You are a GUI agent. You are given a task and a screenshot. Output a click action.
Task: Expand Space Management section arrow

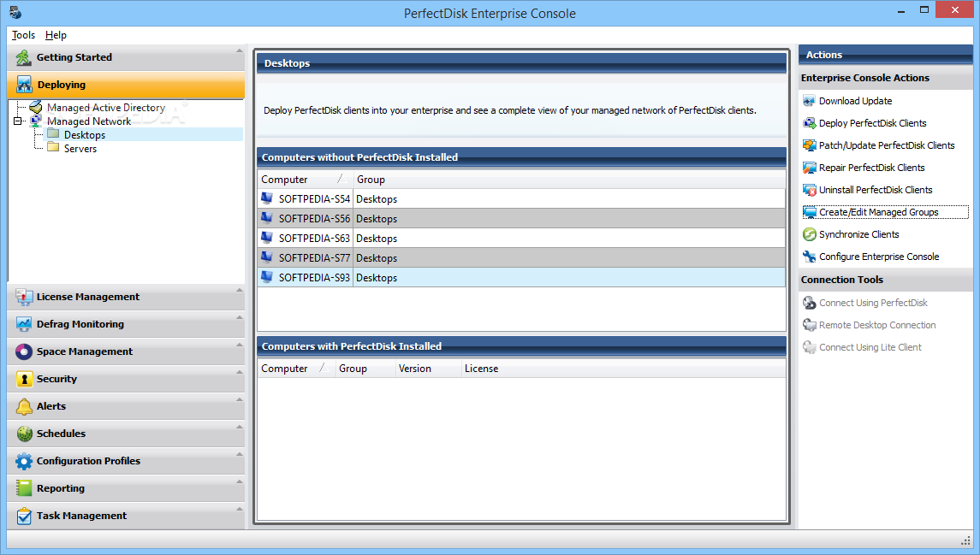pos(240,345)
